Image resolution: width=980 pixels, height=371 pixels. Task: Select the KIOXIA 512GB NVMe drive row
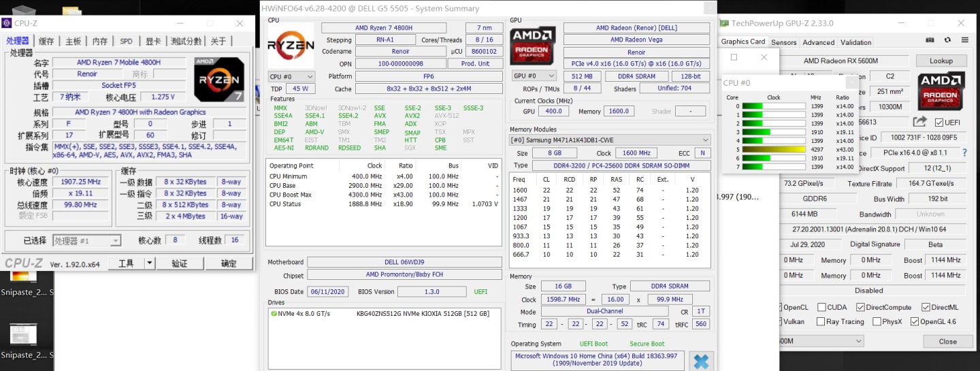click(385, 314)
